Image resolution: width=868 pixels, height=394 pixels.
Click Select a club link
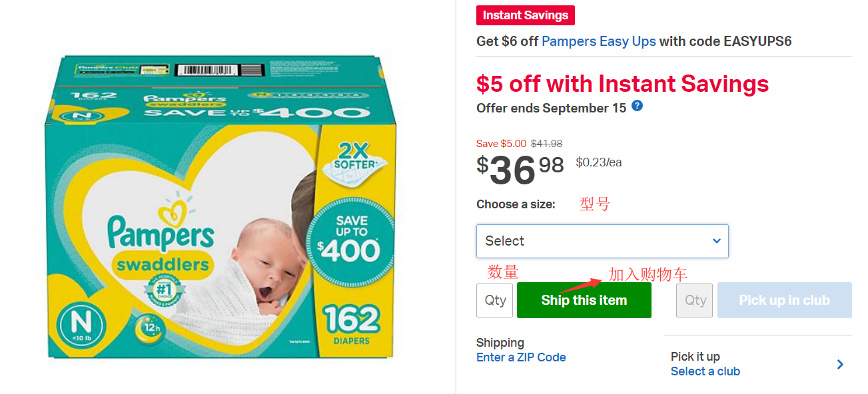(x=705, y=371)
